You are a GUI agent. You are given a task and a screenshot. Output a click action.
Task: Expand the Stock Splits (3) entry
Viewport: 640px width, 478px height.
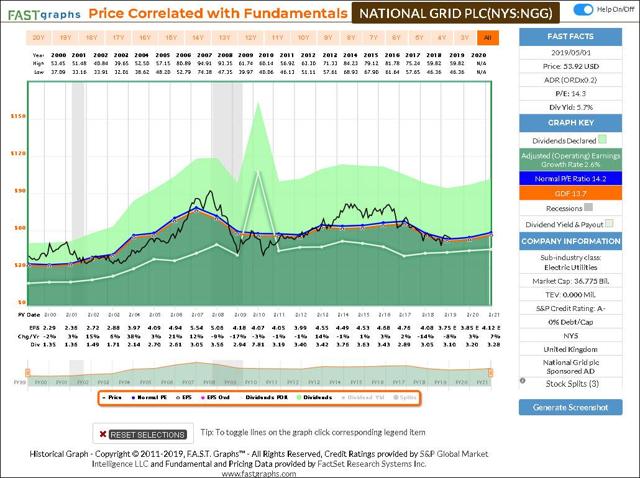[572, 384]
